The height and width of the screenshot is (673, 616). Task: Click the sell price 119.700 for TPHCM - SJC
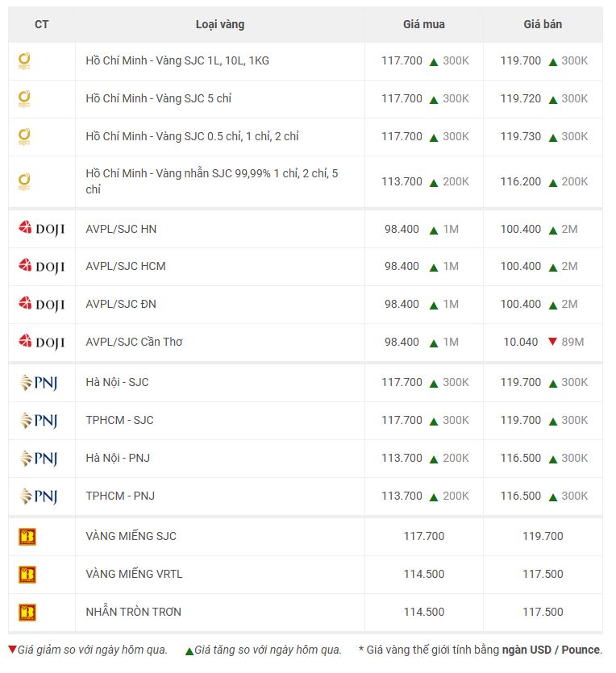click(520, 420)
